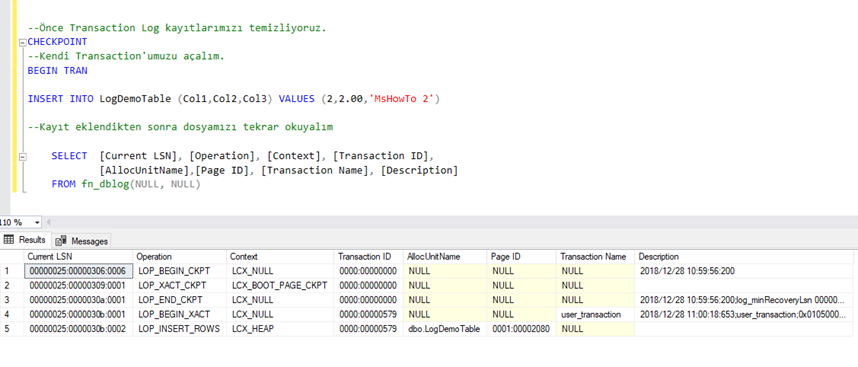Click the LCX_BOOT_PAGE_CKPT context cell
The height and width of the screenshot is (367, 858).
point(280,286)
